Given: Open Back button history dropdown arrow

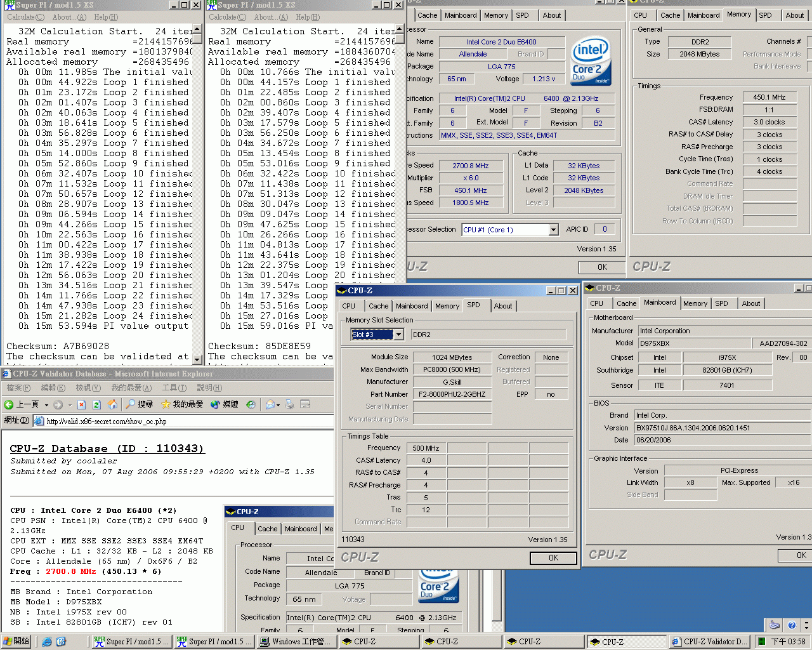Looking at the screenshot, I should click(x=46, y=405).
